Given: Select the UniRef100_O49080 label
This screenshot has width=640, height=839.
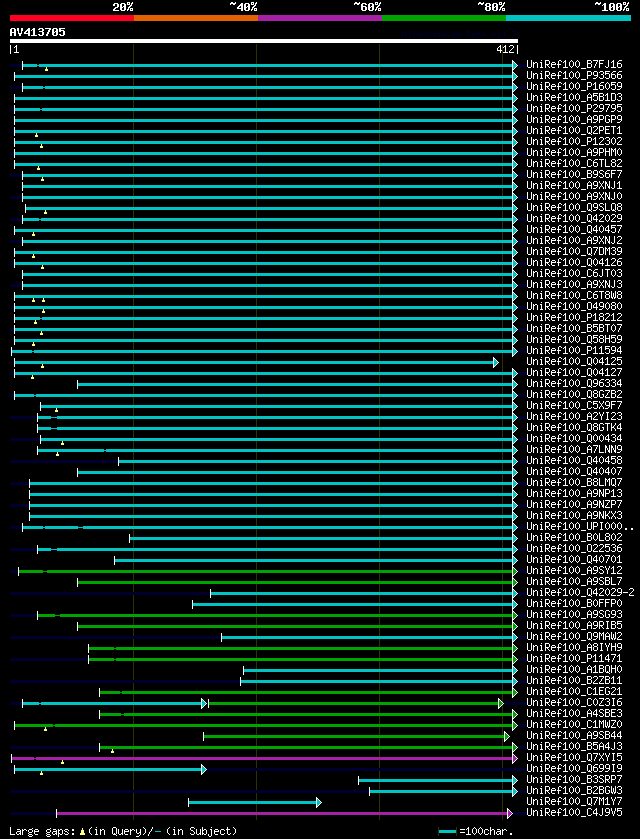Looking at the screenshot, I should click(x=574, y=307).
